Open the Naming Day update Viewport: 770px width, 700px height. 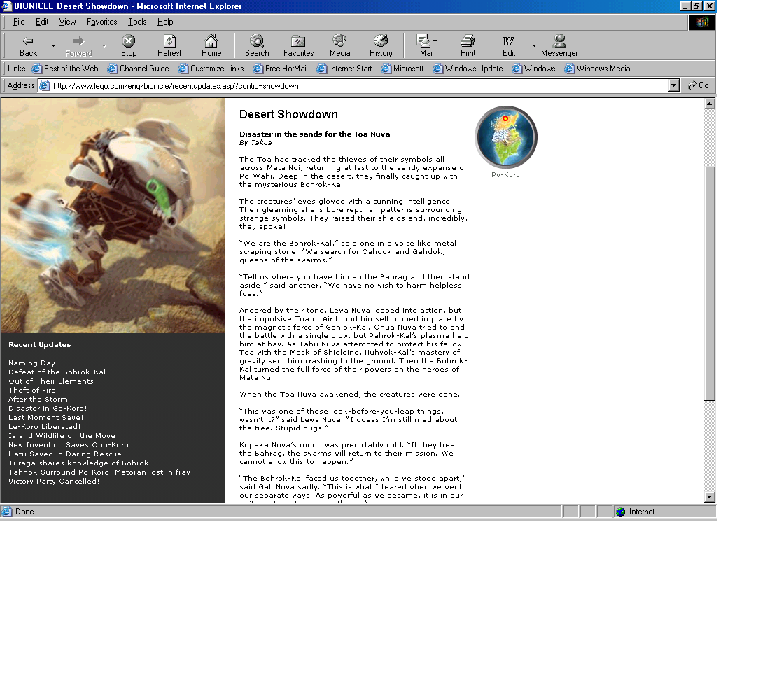click(x=32, y=363)
